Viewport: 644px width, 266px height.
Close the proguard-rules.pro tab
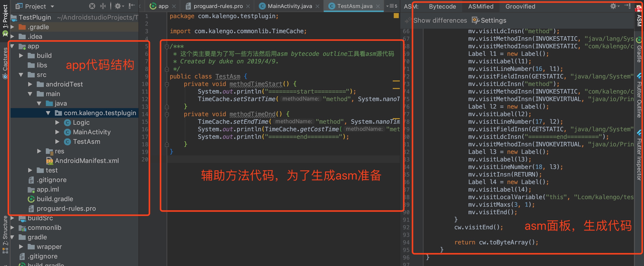248,6
